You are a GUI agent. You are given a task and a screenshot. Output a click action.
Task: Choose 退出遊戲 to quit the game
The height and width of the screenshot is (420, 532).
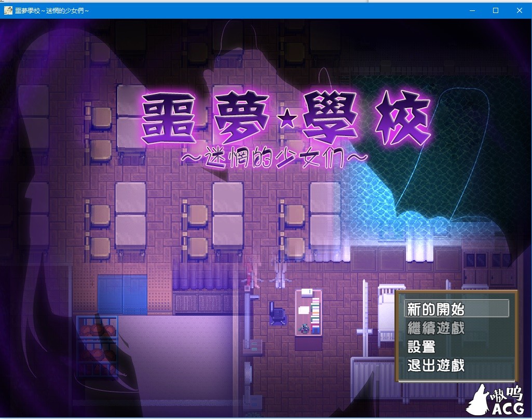(436, 365)
